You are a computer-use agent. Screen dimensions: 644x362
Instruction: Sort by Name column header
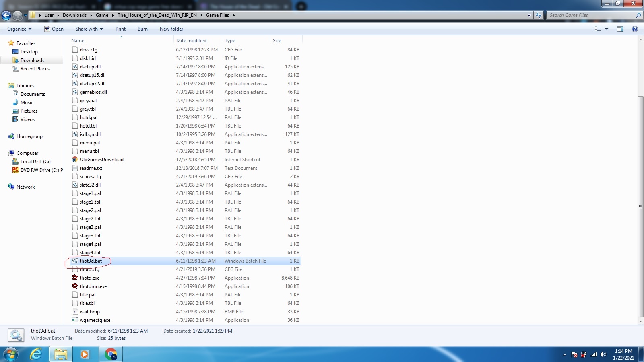tap(121, 40)
